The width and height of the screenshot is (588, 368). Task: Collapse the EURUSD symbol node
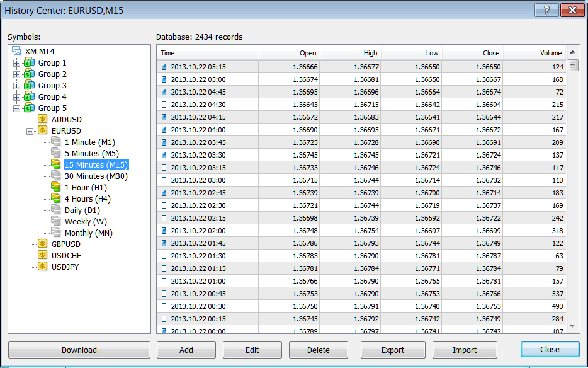point(29,130)
